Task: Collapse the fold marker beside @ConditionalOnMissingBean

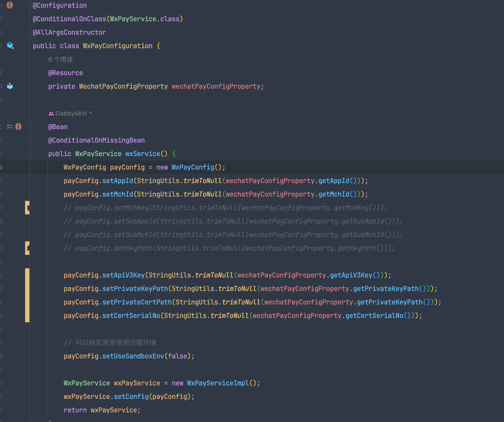Action: [x=29, y=140]
